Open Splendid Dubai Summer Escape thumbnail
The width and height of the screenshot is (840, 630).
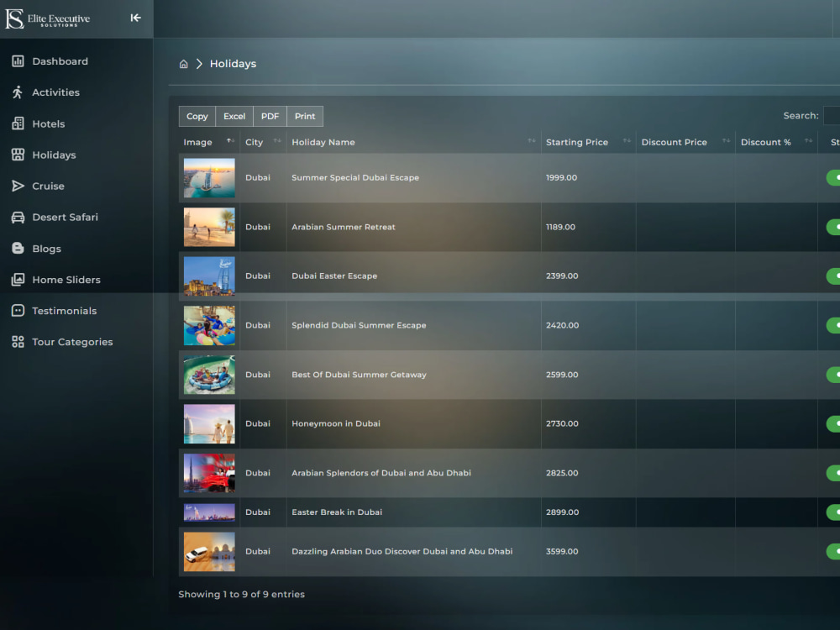(209, 325)
